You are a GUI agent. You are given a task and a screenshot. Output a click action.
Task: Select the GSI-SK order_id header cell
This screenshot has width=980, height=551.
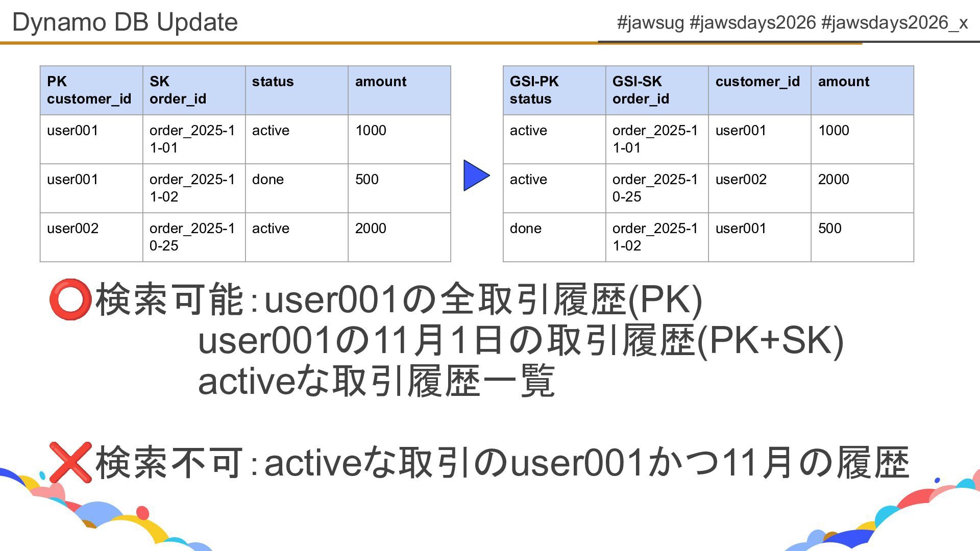click(x=656, y=90)
